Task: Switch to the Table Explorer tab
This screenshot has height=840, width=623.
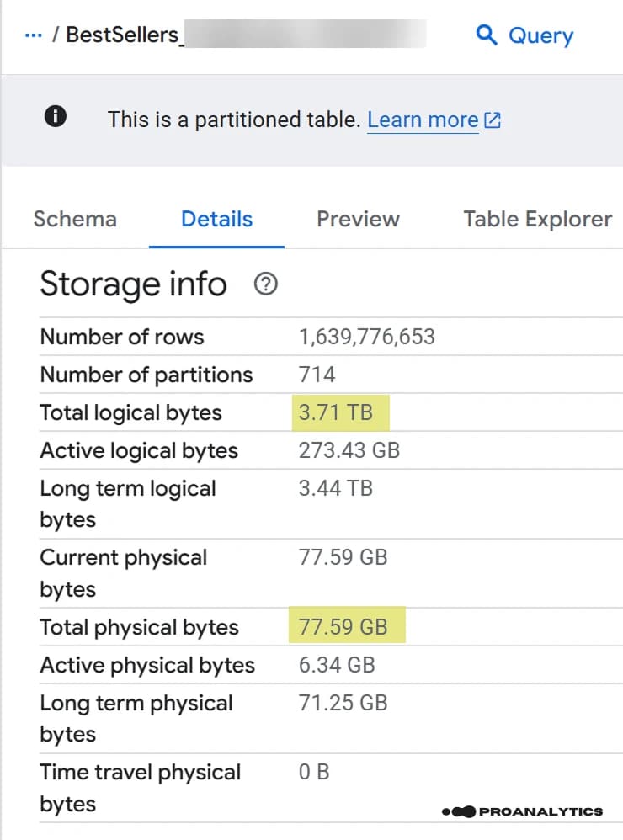Action: [x=536, y=219]
